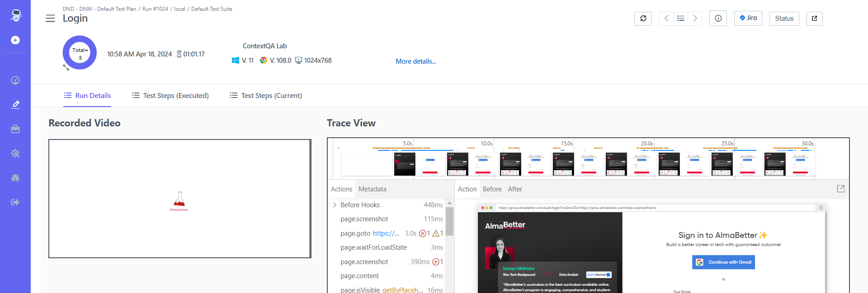Click the Jira button
The width and height of the screenshot is (868, 293).
point(748,18)
